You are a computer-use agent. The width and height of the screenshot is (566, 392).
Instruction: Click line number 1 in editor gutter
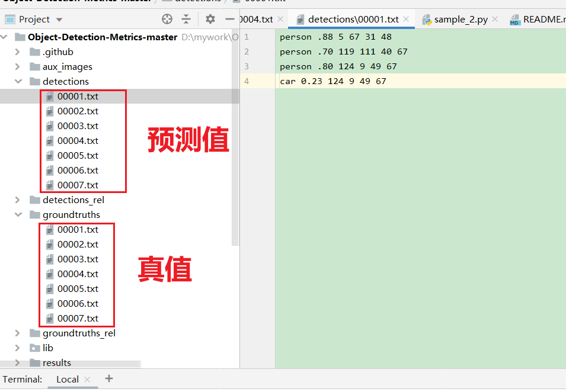point(247,37)
